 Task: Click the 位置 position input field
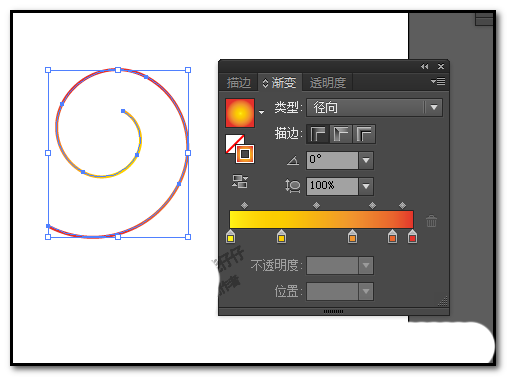tap(332, 291)
